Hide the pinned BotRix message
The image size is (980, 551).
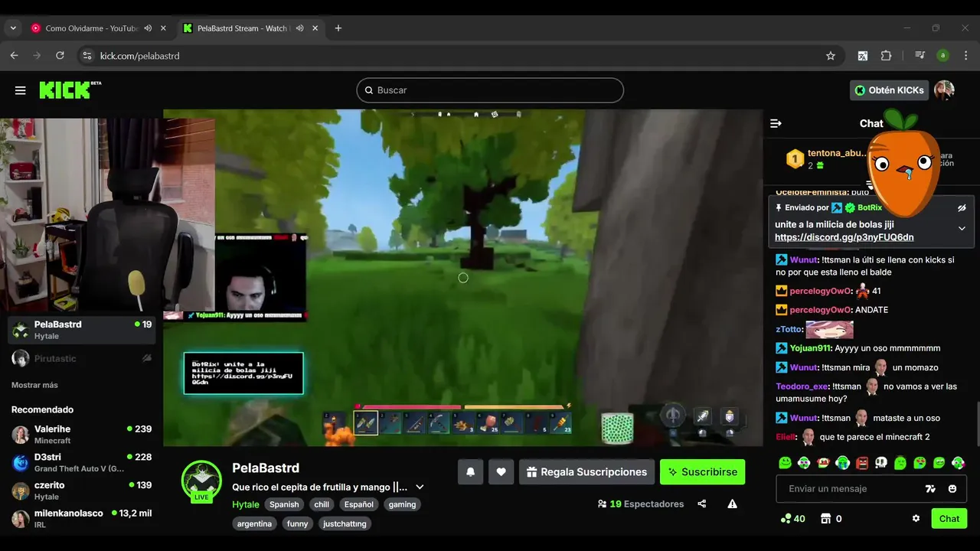[962, 208]
